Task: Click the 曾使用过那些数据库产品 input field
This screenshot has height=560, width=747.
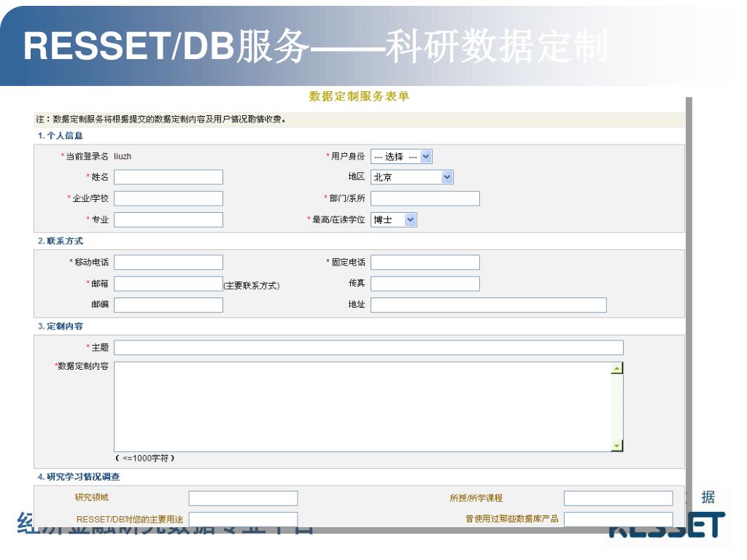Action: (619, 519)
